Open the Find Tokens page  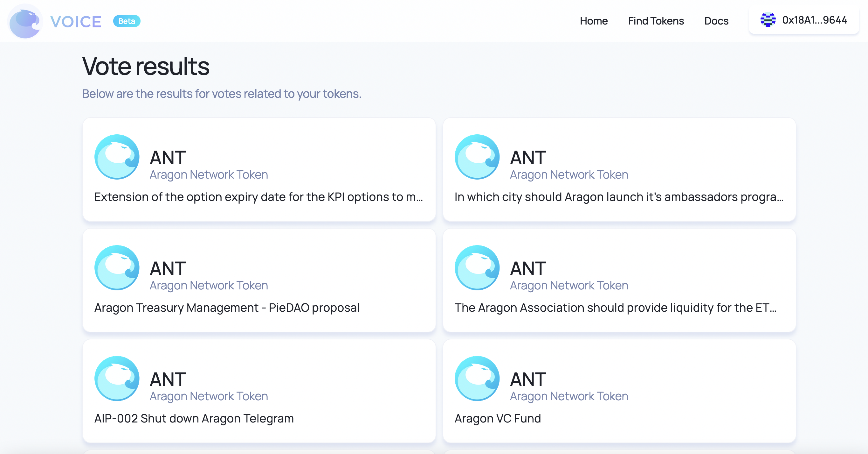pyautogui.click(x=656, y=21)
